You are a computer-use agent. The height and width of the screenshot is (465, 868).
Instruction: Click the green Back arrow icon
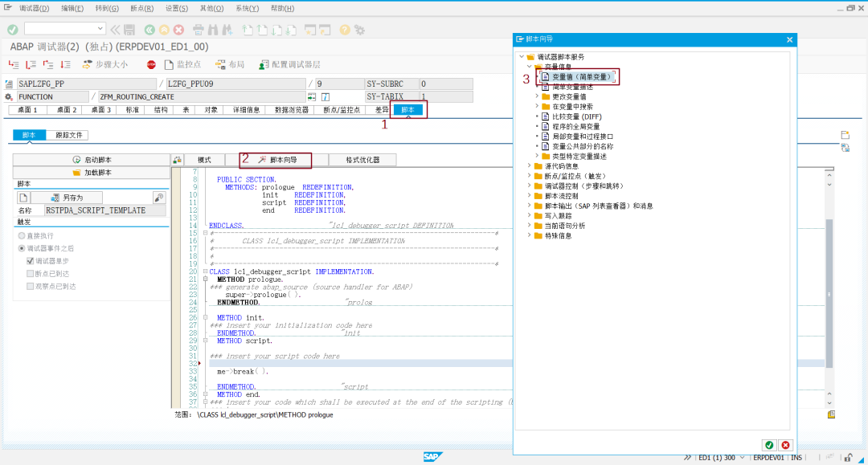pos(149,30)
